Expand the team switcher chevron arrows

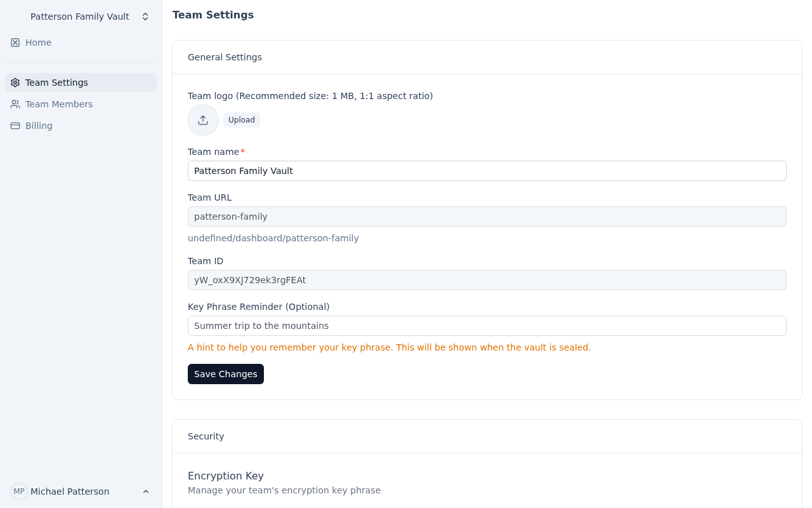(x=145, y=17)
